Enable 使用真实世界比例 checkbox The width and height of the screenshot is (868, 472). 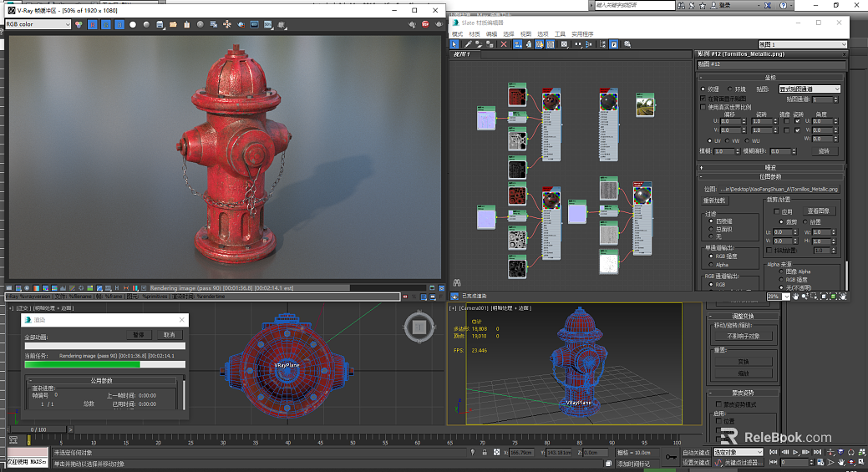pyautogui.click(x=703, y=107)
